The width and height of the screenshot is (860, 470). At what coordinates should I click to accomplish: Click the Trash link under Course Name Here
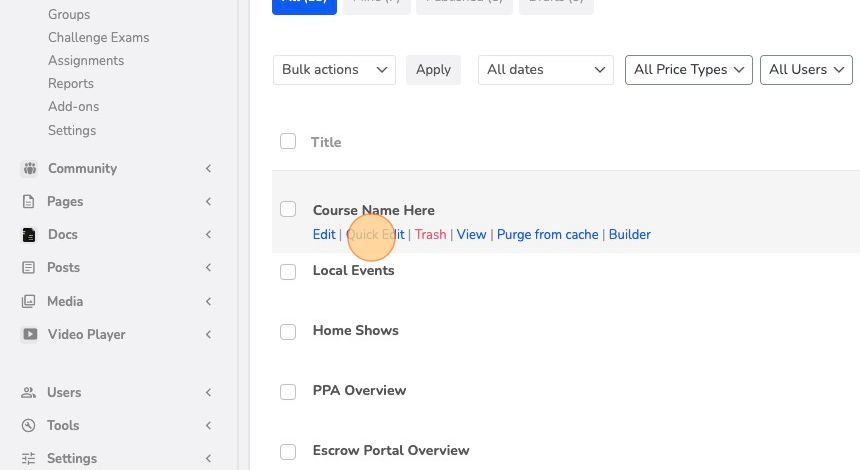click(x=431, y=234)
